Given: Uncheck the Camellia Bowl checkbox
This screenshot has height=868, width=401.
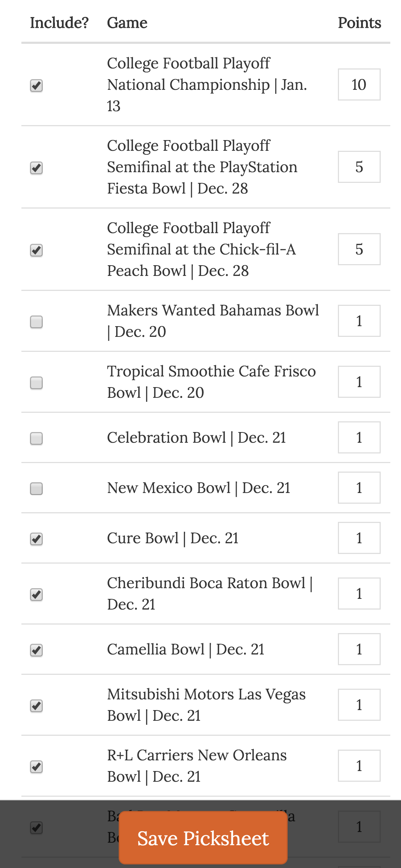Looking at the screenshot, I should point(36,650).
